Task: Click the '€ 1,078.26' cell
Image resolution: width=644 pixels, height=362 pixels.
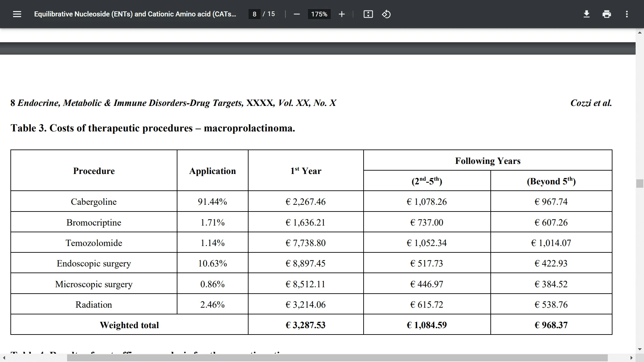Action: (x=427, y=202)
